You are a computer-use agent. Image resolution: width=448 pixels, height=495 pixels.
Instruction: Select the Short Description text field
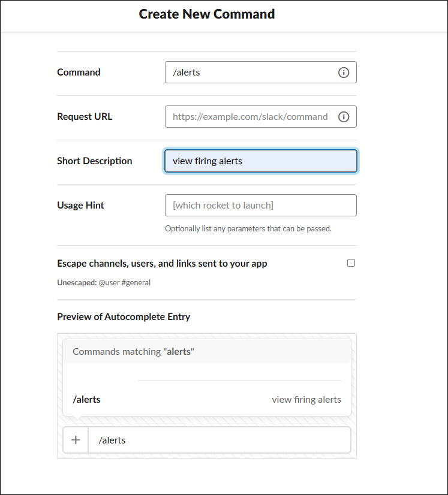click(261, 161)
